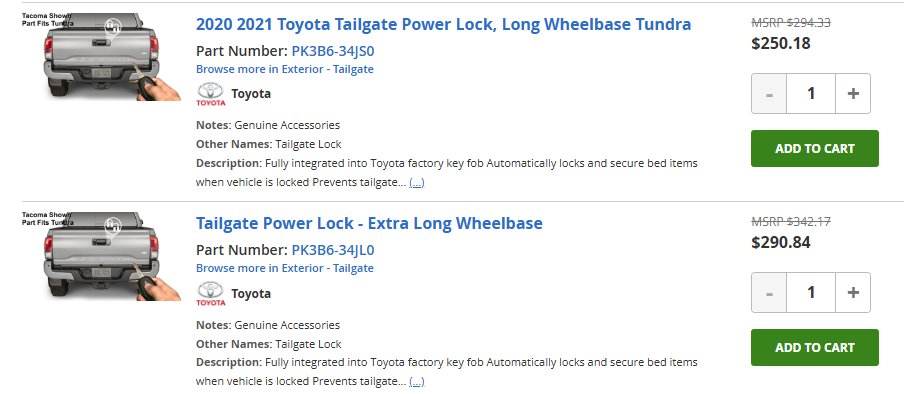Open part number PK3B6-34JS0 link
Screen dimensions: 904x394
pos(333,51)
